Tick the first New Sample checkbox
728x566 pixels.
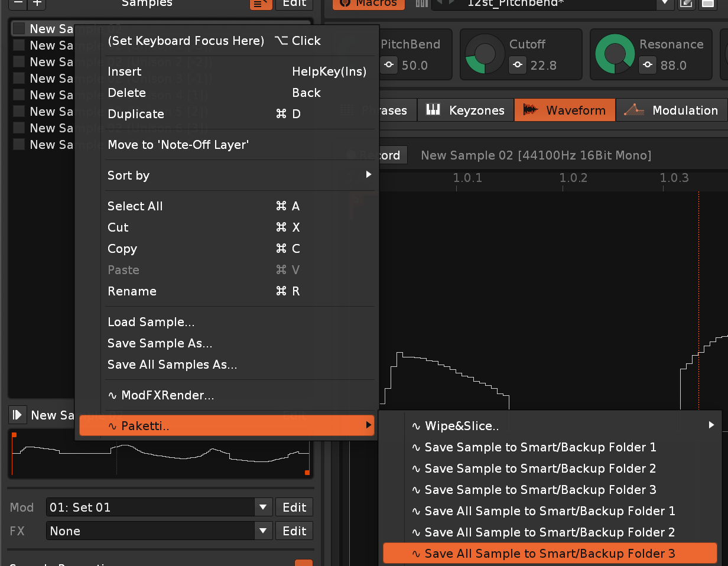19,28
